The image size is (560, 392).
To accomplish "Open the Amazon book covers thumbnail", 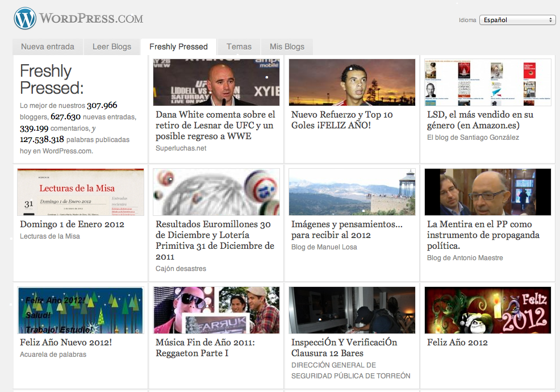I will tap(488, 82).
